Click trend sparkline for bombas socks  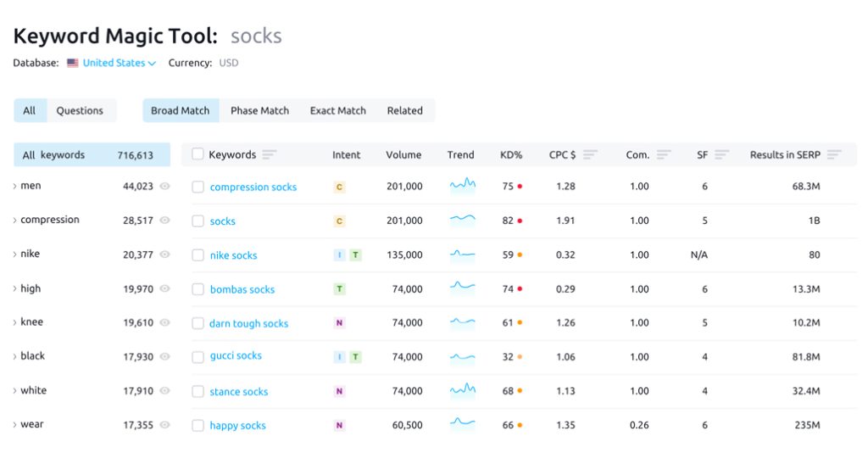462,288
